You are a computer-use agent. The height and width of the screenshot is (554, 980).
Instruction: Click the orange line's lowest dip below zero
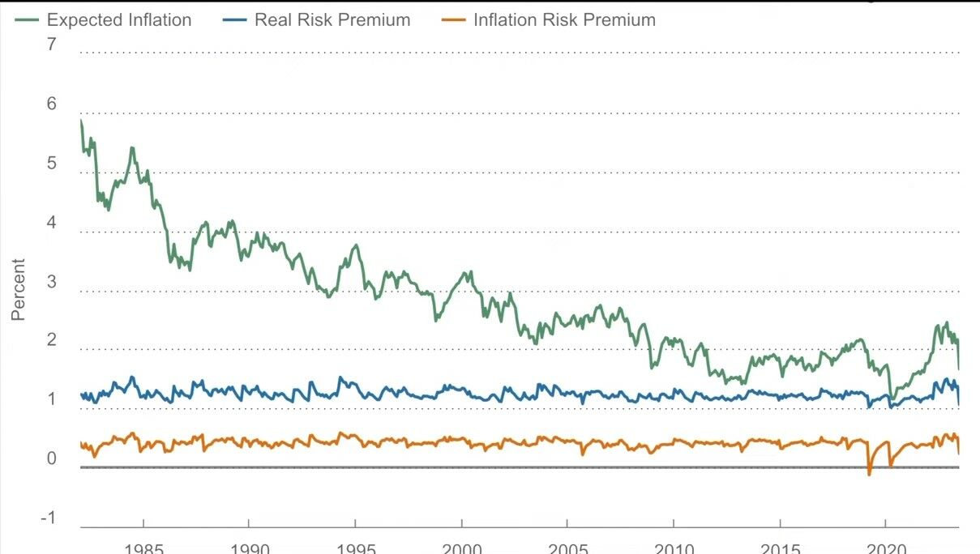click(869, 474)
